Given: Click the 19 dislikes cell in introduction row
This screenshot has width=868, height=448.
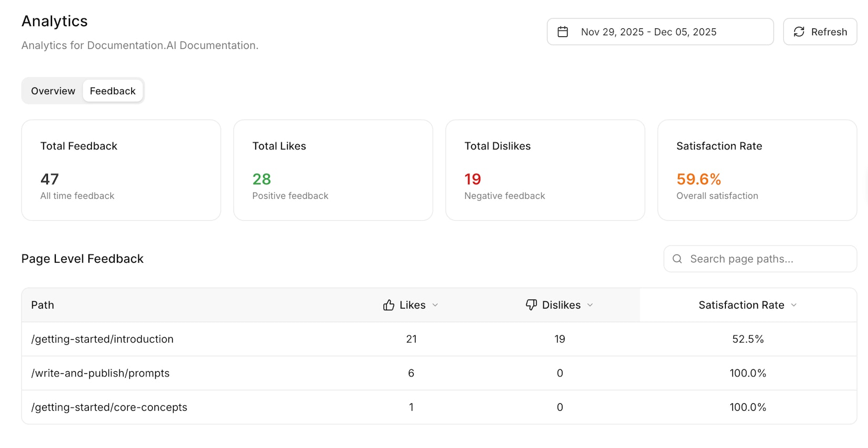Looking at the screenshot, I should 560,339.
